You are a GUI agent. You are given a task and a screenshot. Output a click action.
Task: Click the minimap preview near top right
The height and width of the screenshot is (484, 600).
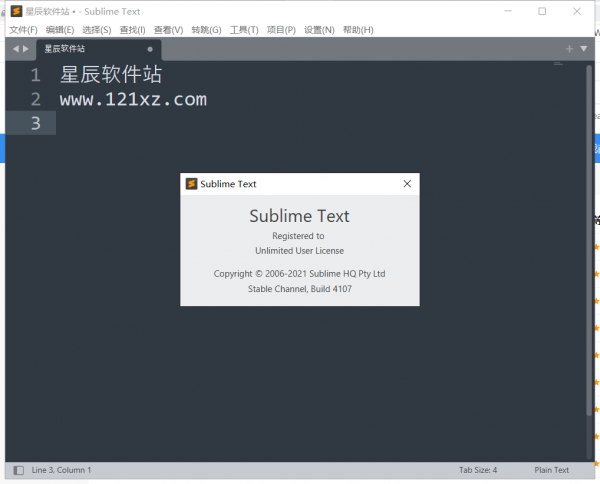(x=558, y=64)
